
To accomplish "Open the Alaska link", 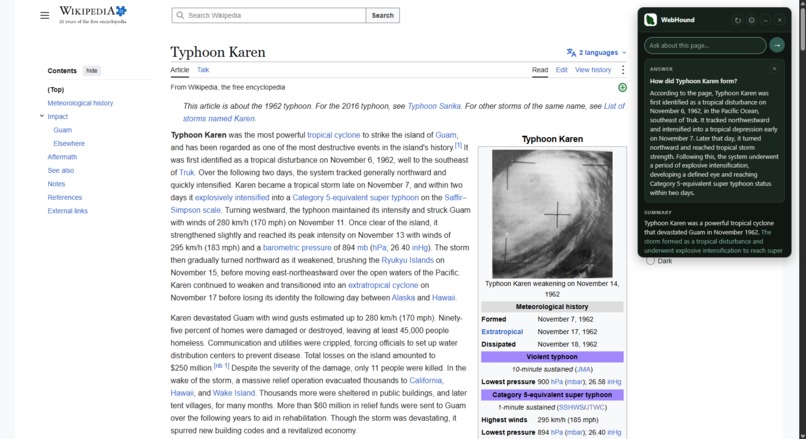I will click(x=403, y=298).
